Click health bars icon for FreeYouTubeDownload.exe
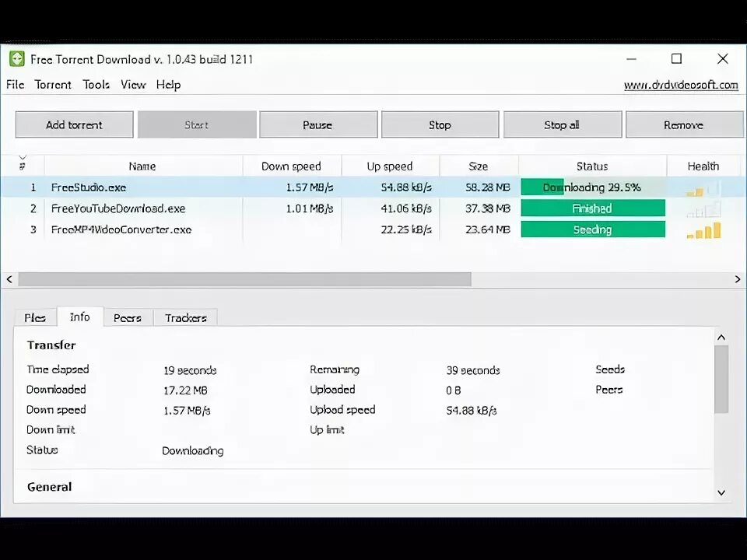The height and width of the screenshot is (560, 747). click(x=703, y=210)
